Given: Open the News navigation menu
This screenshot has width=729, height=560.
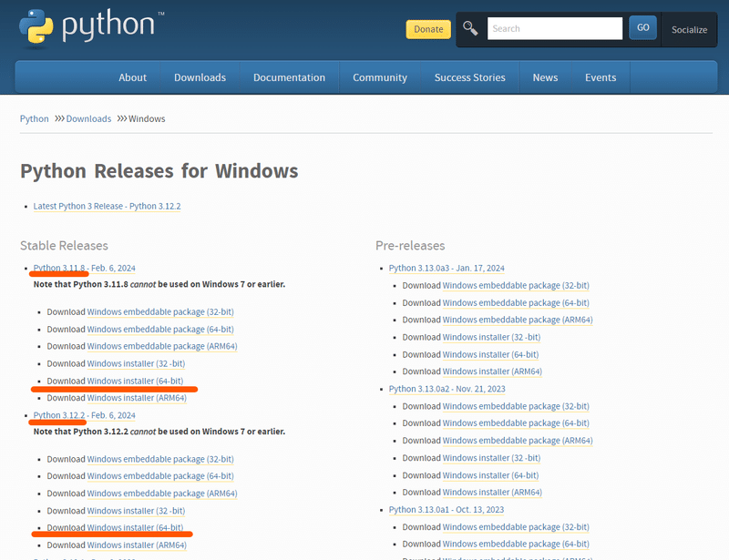Looking at the screenshot, I should pos(545,77).
